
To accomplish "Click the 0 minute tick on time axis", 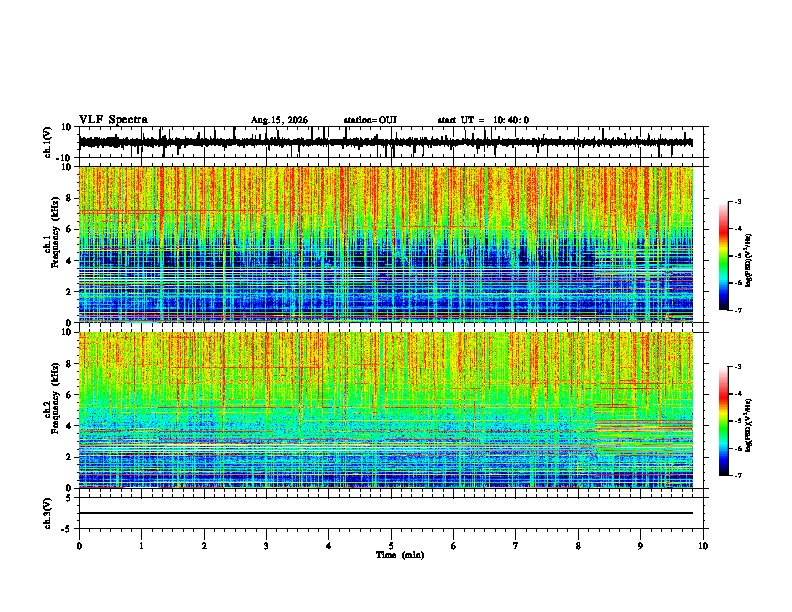I will [79, 546].
